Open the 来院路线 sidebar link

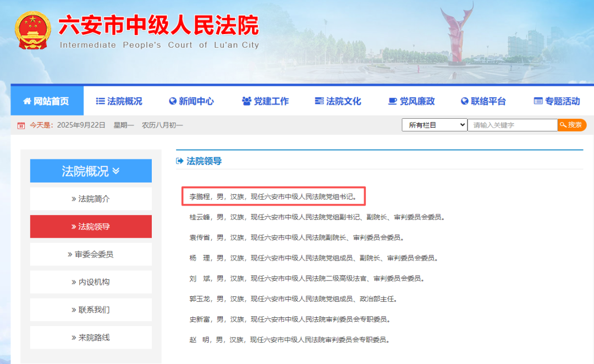91,338
